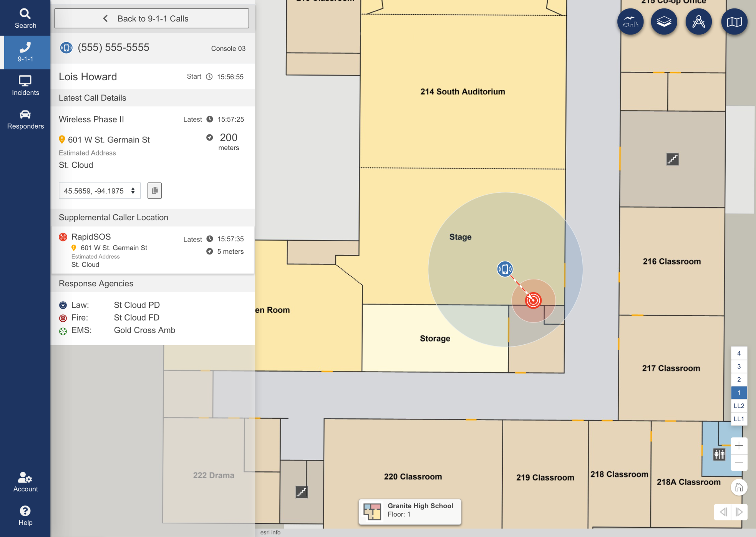Go to the previous map extent
756x537 pixels.
click(x=723, y=512)
